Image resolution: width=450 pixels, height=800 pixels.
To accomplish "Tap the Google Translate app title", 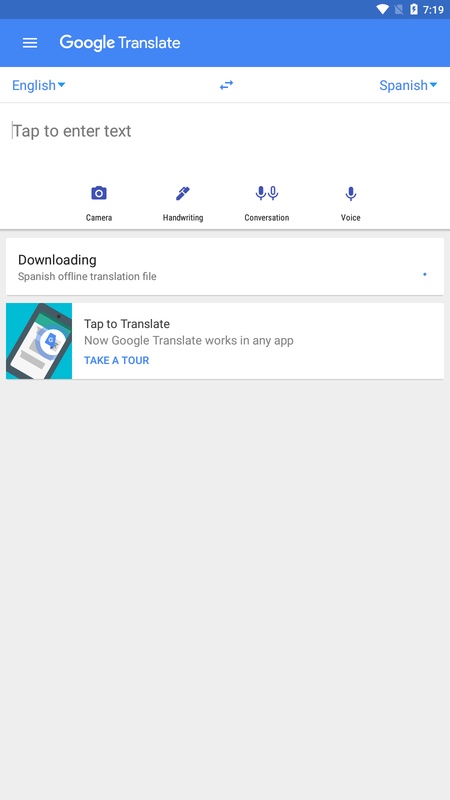I will [120, 43].
